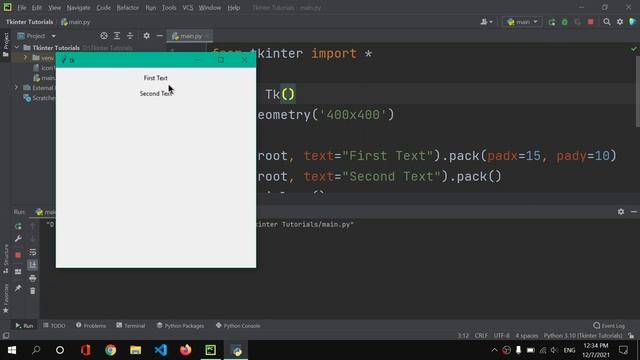Open Windows Start menu

point(11,350)
